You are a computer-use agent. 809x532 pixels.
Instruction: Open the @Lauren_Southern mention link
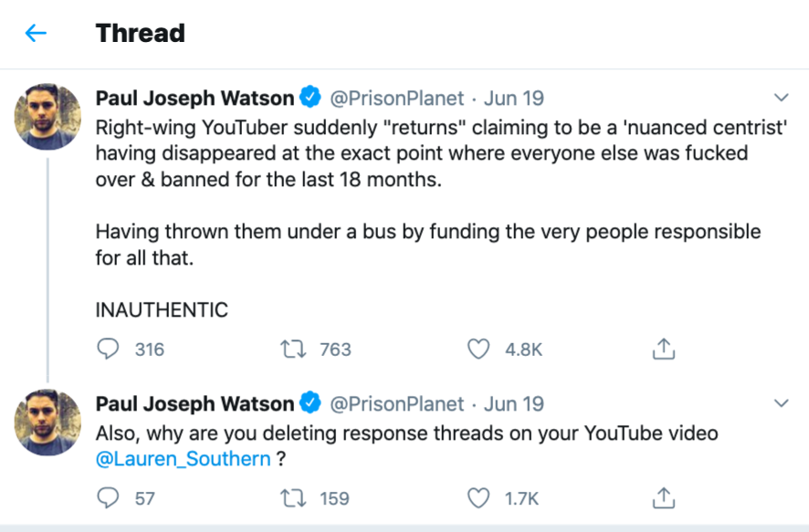tap(184, 459)
